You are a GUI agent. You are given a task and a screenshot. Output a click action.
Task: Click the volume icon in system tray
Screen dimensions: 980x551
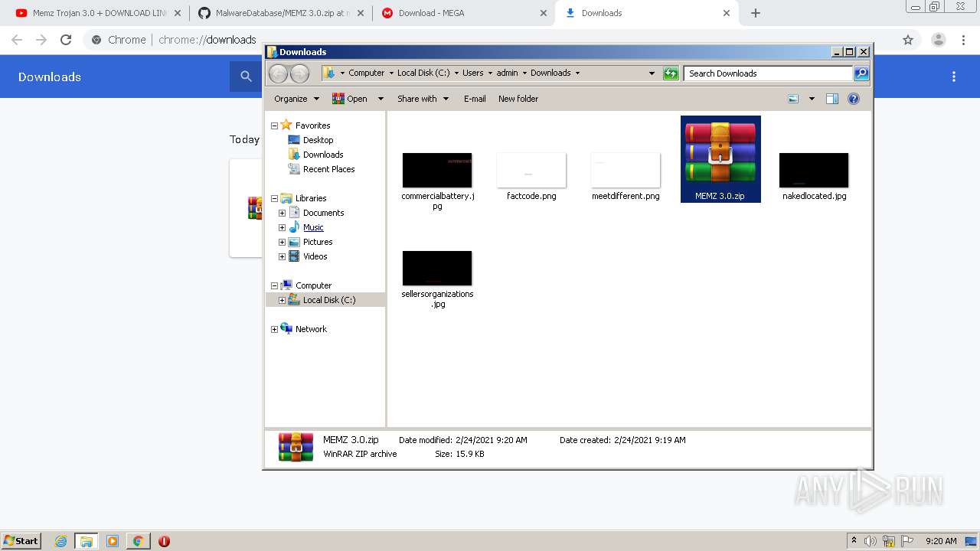[871, 541]
